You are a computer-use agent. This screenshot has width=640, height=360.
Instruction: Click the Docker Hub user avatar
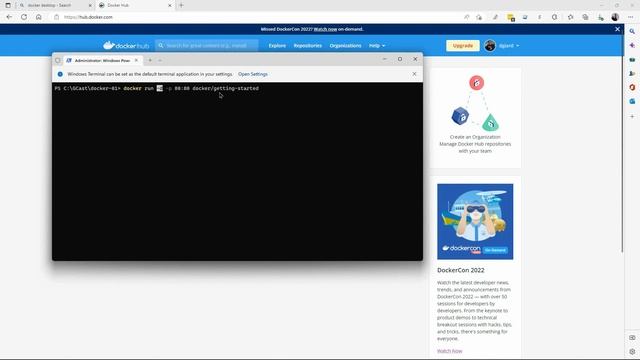490,46
